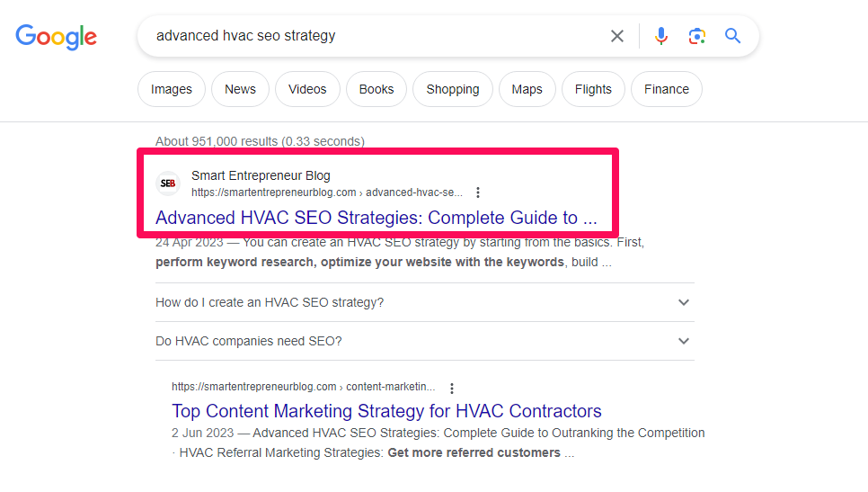Switch to the Flights filter
Image resolution: width=868 pixels, height=492 pixels.
point(593,89)
